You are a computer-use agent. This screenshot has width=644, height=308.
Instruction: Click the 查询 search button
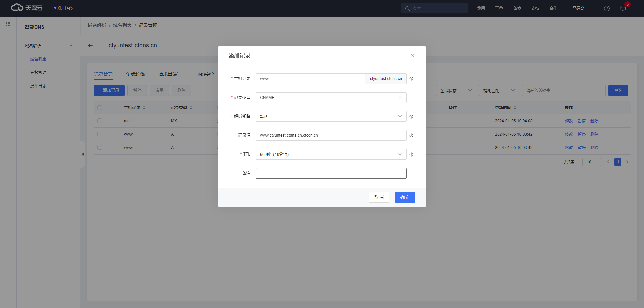(618, 90)
